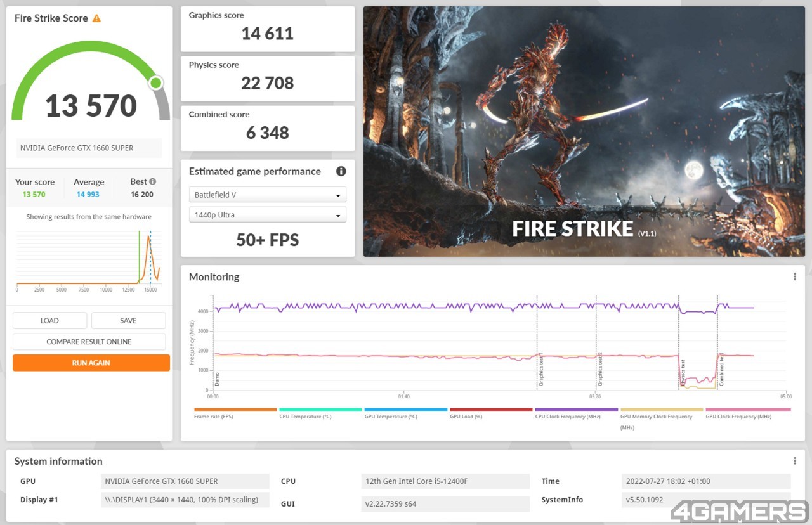The height and width of the screenshot is (525, 812).
Task: Click the GUI version v2.22.7359 s64
Action: point(445,504)
